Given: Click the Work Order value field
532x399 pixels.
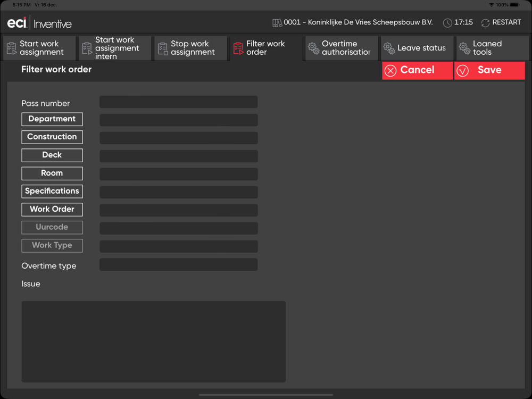Looking at the screenshot, I should click(178, 210).
